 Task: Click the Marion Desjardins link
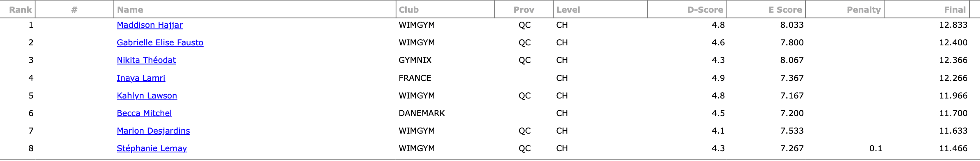click(x=153, y=131)
